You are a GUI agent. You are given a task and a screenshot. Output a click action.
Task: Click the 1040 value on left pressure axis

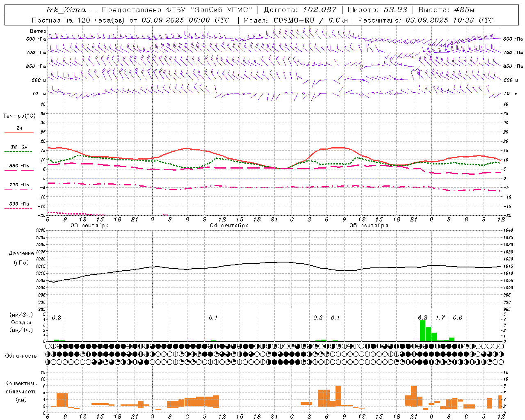coord(41,231)
